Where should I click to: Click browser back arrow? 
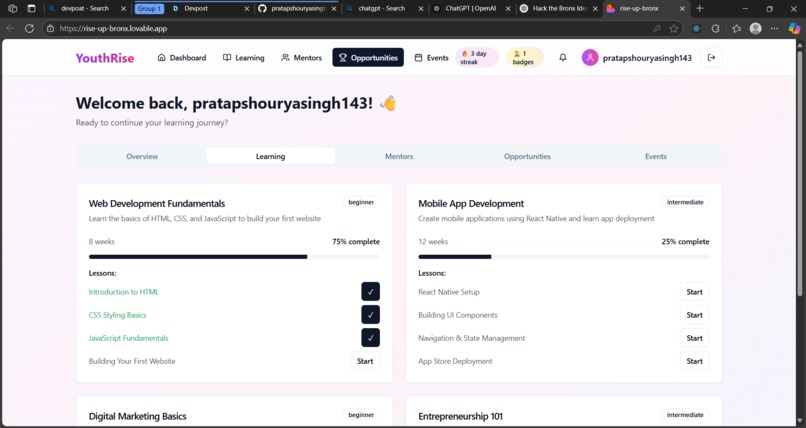pyautogui.click(x=10, y=29)
